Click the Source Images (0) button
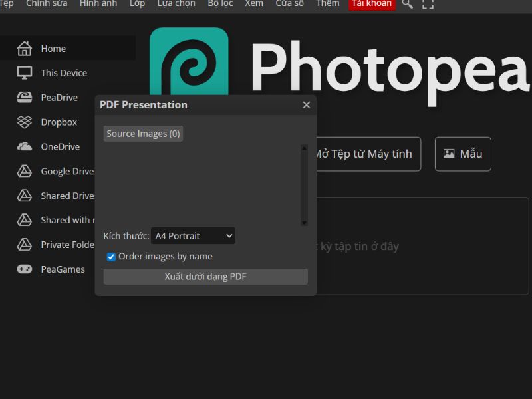This screenshot has height=399, width=532. [143, 134]
